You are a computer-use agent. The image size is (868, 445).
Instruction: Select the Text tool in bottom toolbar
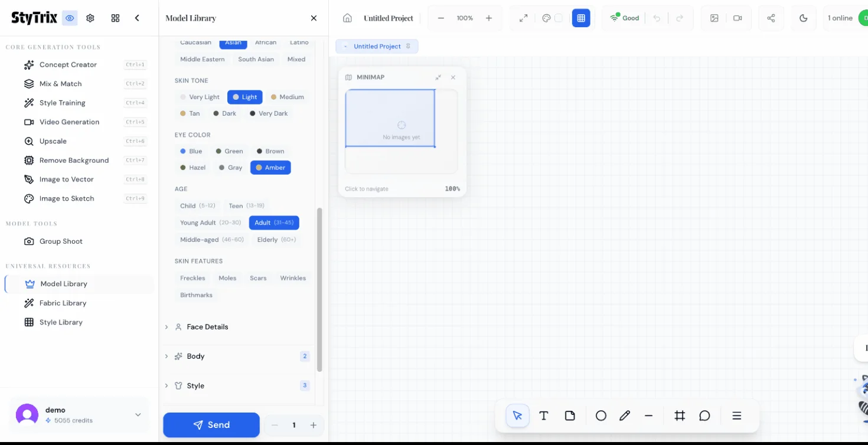click(x=544, y=415)
